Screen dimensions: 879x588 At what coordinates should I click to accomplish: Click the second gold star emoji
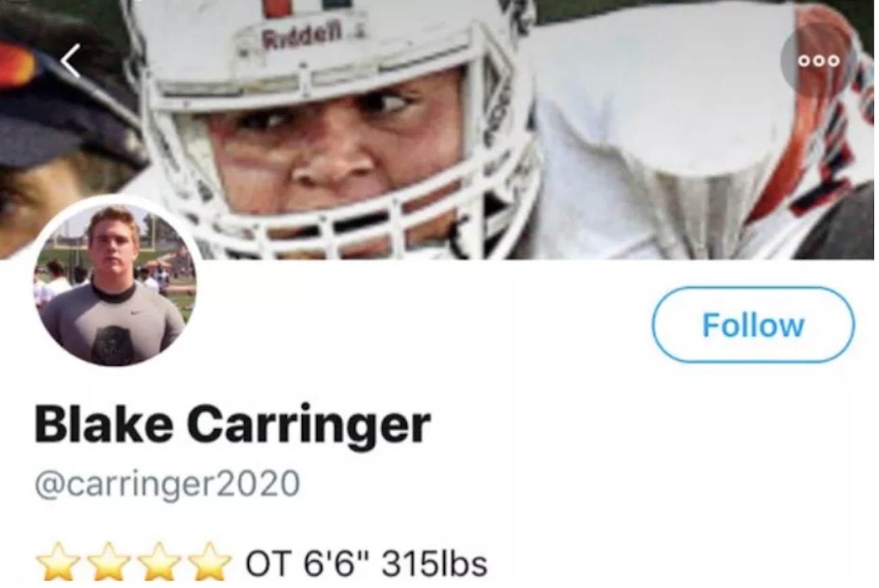(108, 561)
